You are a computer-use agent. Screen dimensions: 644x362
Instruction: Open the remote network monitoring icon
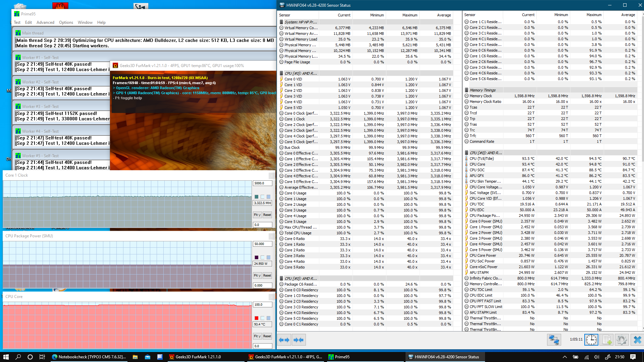tap(554, 340)
